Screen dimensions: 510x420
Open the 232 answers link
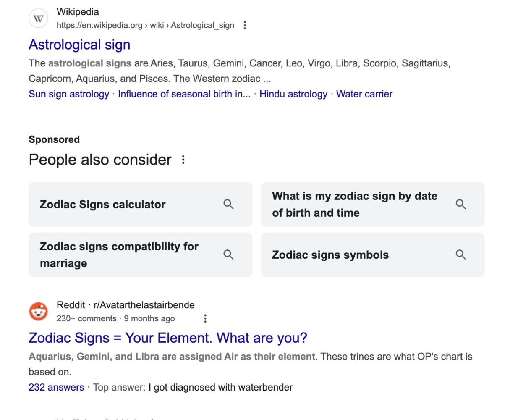pyautogui.click(x=56, y=387)
